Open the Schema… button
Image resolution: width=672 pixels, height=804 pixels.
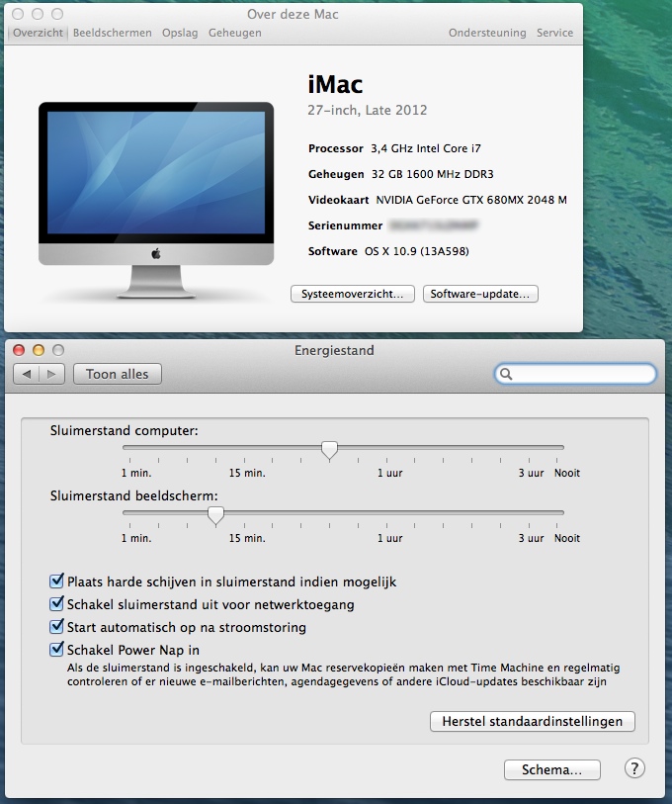pos(552,769)
